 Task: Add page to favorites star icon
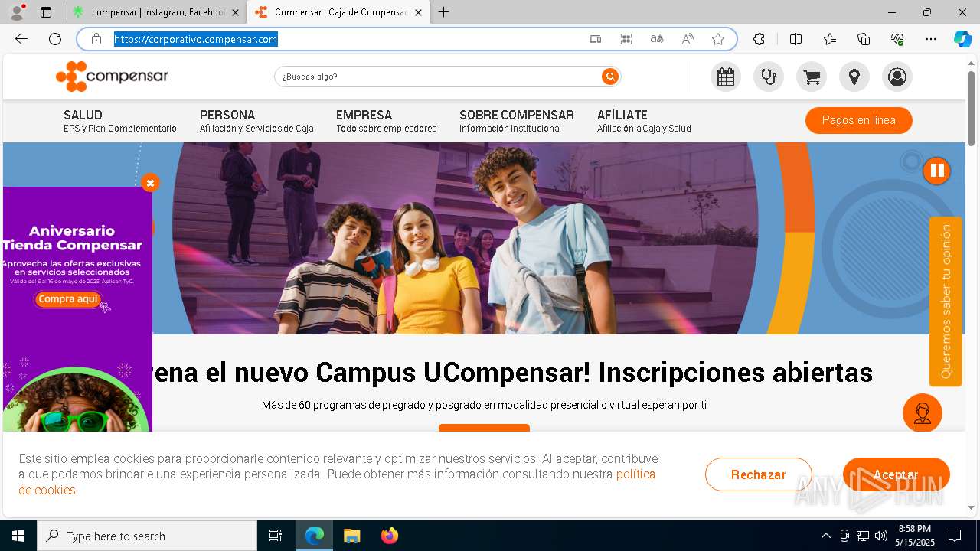point(717,39)
